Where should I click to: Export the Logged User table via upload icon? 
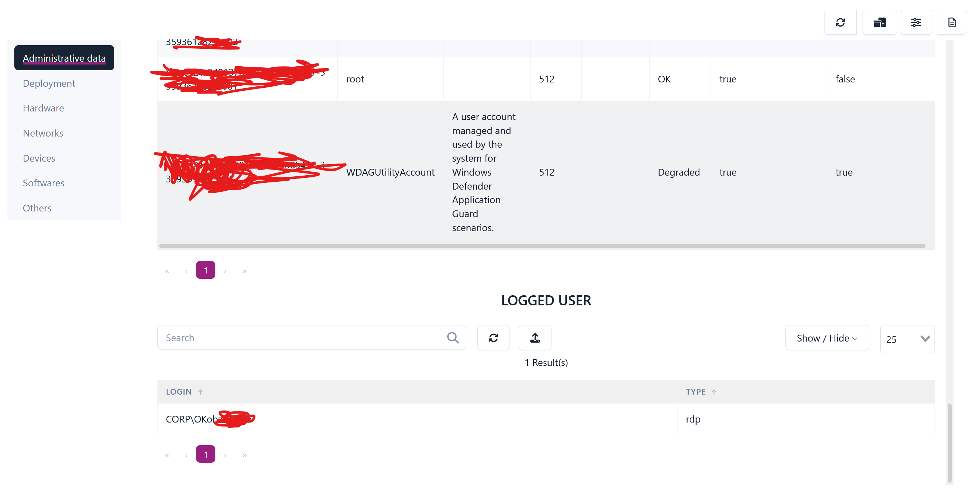[535, 338]
